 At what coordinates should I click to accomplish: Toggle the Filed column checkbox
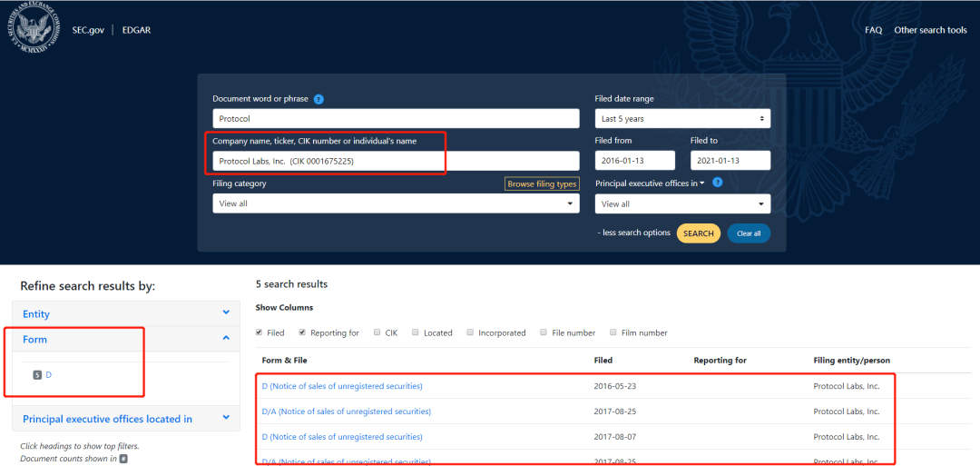(259, 332)
